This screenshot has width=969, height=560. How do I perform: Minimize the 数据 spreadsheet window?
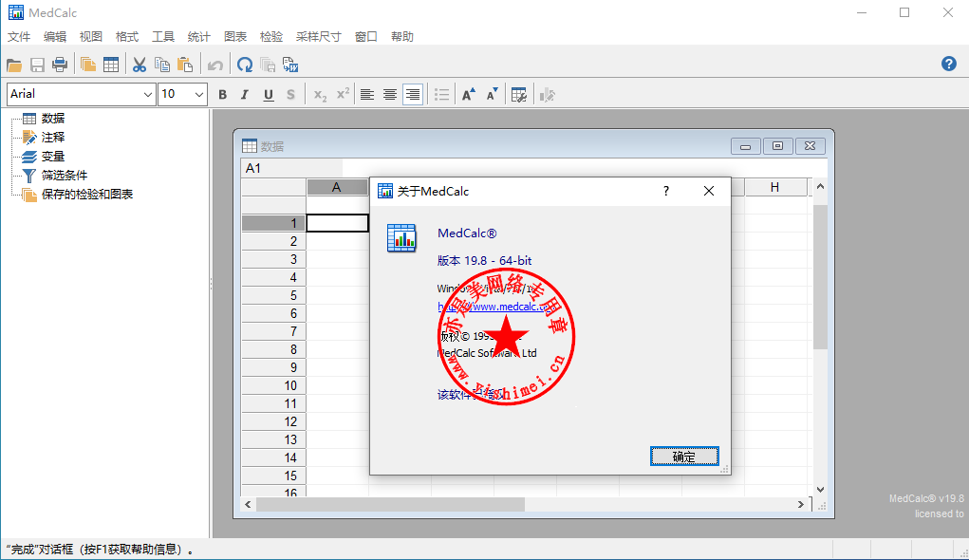point(745,146)
